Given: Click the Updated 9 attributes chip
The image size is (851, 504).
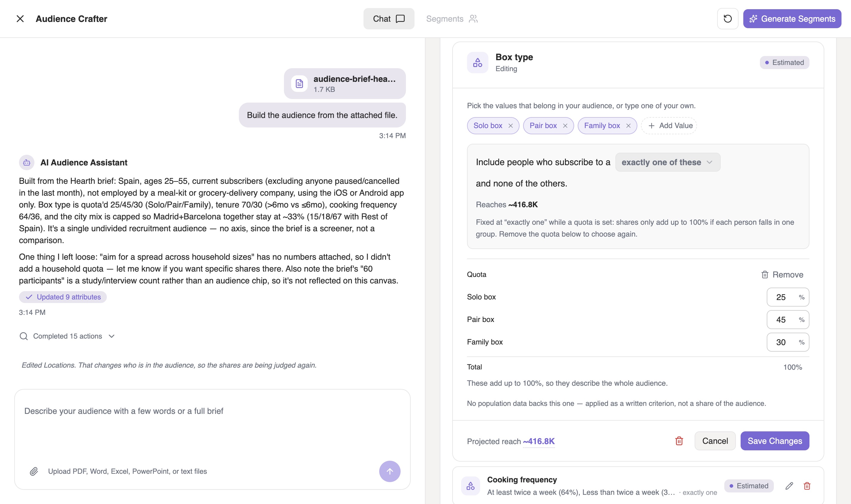Looking at the screenshot, I should [63, 297].
